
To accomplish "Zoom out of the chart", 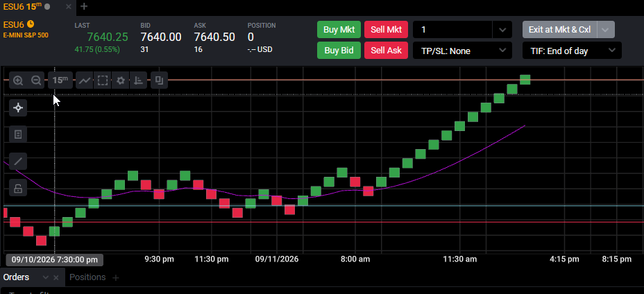I will 36,80.
